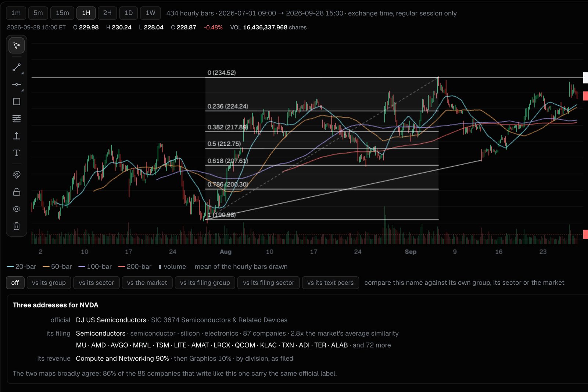Screen dimensions: 588x392
Task: Switch to the 1D timeframe
Action: 129,13
